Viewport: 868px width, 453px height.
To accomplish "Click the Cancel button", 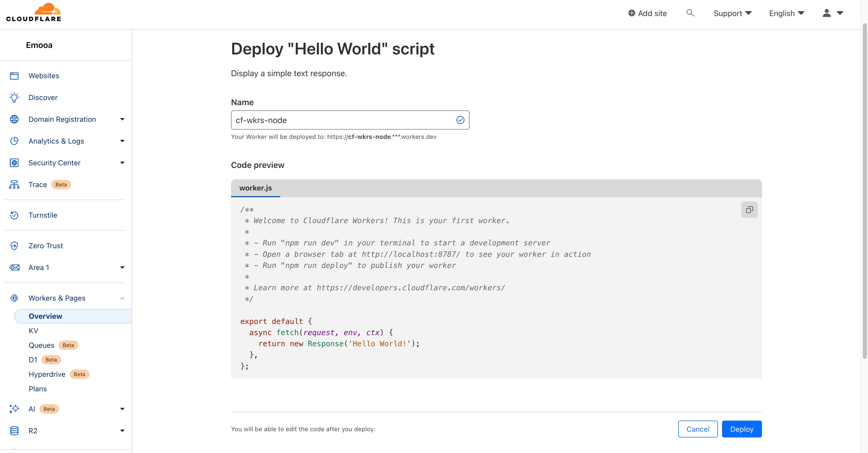I will click(x=698, y=429).
